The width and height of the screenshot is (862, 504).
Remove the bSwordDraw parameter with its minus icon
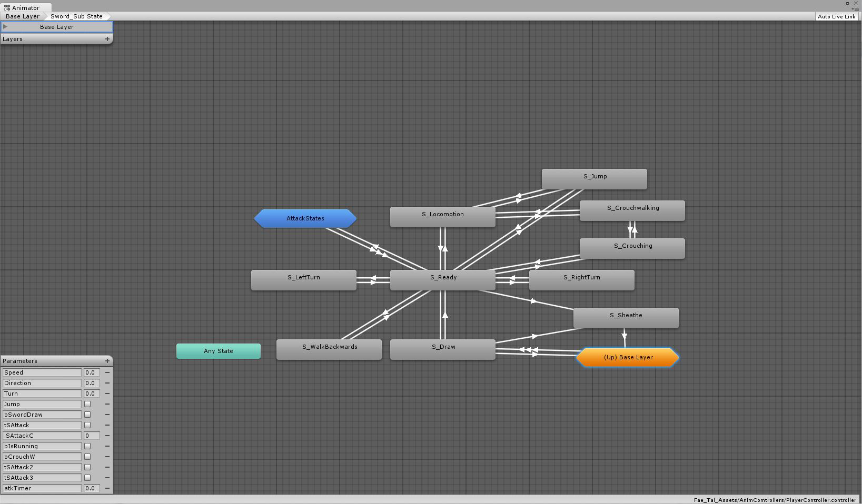pyautogui.click(x=107, y=415)
